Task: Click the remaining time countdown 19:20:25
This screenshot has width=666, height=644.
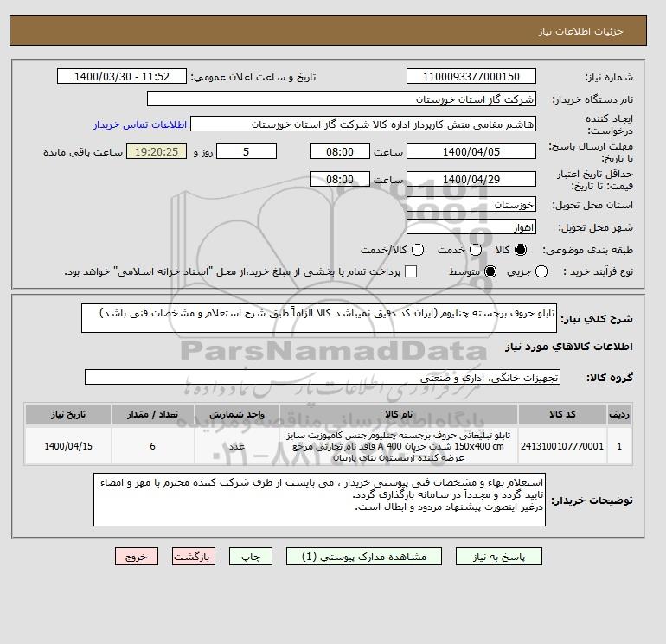Action: [x=157, y=151]
